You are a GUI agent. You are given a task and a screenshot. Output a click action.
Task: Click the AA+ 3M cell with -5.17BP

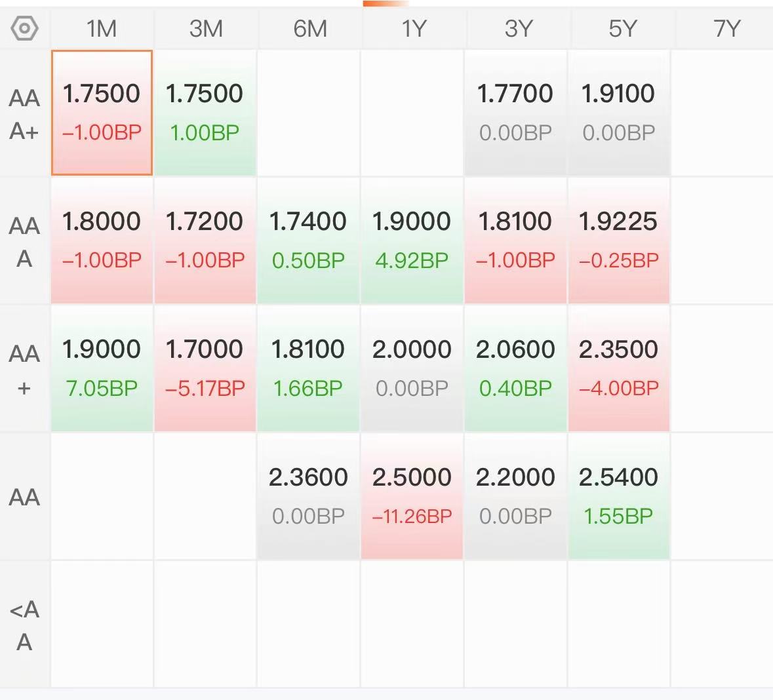click(x=205, y=368)
